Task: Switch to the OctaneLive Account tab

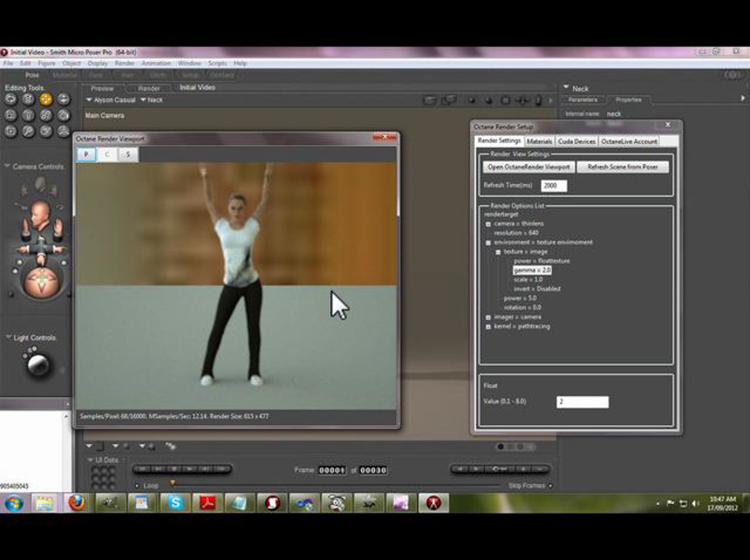Action: pos(629,141)
